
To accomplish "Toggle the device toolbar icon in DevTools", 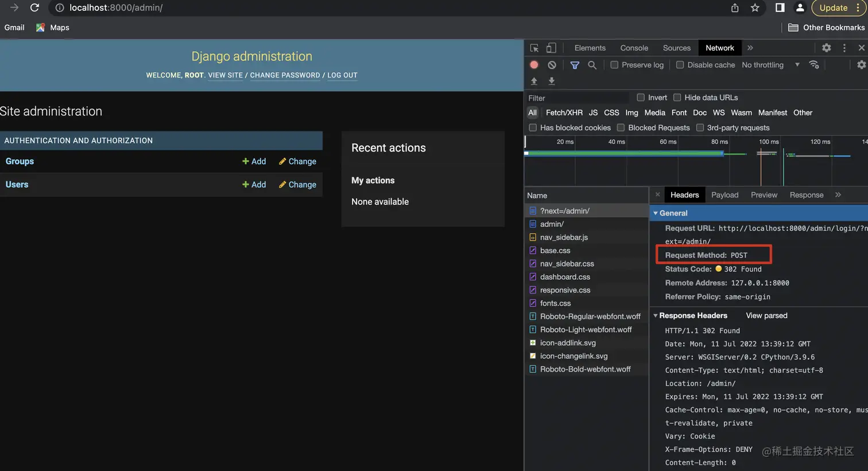I will point(551,48).
